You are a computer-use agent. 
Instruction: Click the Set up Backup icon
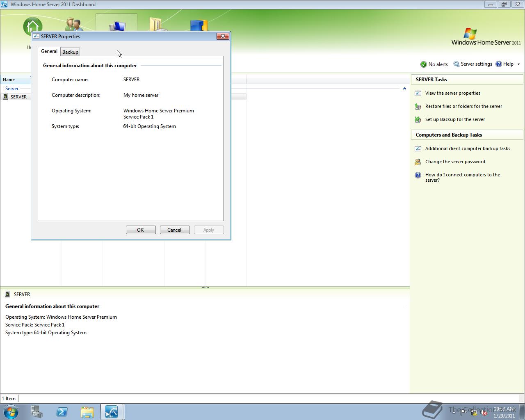(418, 119)
